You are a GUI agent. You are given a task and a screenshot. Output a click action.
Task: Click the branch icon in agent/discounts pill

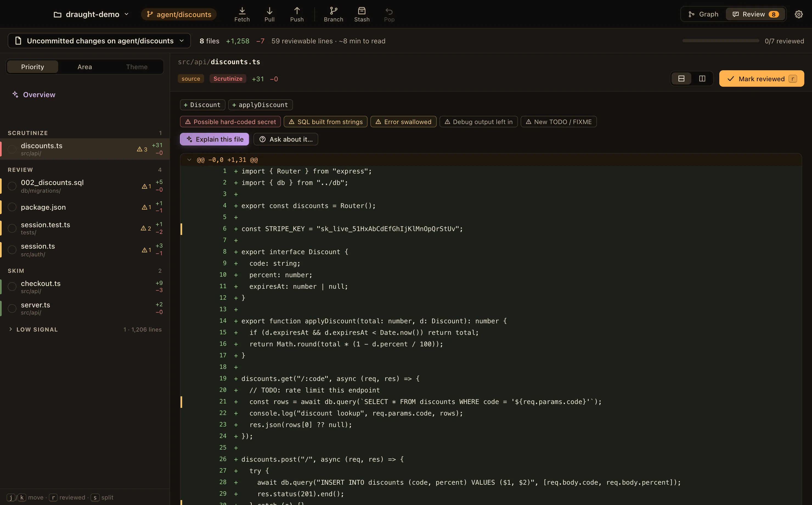(150, 14)
